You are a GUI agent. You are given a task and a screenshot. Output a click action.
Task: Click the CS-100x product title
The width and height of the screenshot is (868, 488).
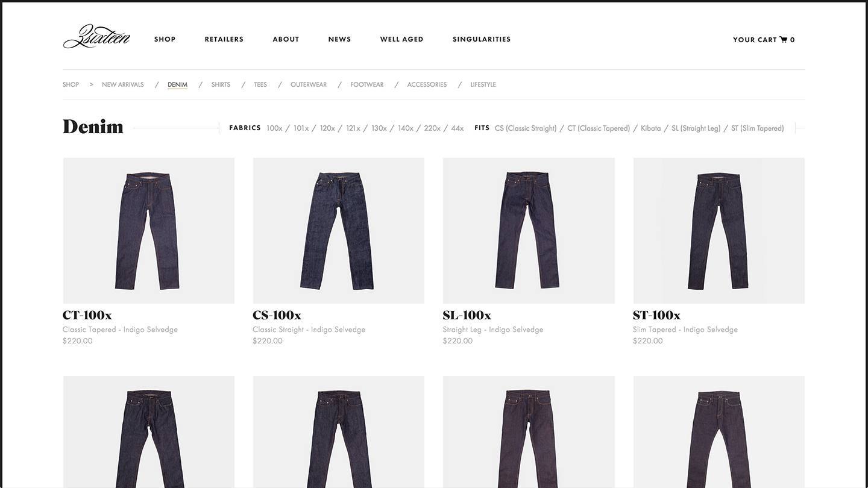pos(277,315)
